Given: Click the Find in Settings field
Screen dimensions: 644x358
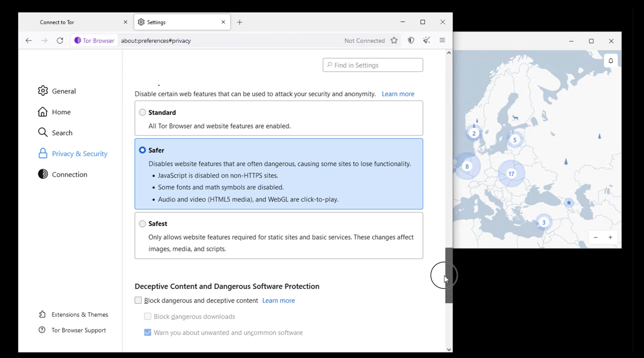Looking at the screenshot, I should 372,65.
